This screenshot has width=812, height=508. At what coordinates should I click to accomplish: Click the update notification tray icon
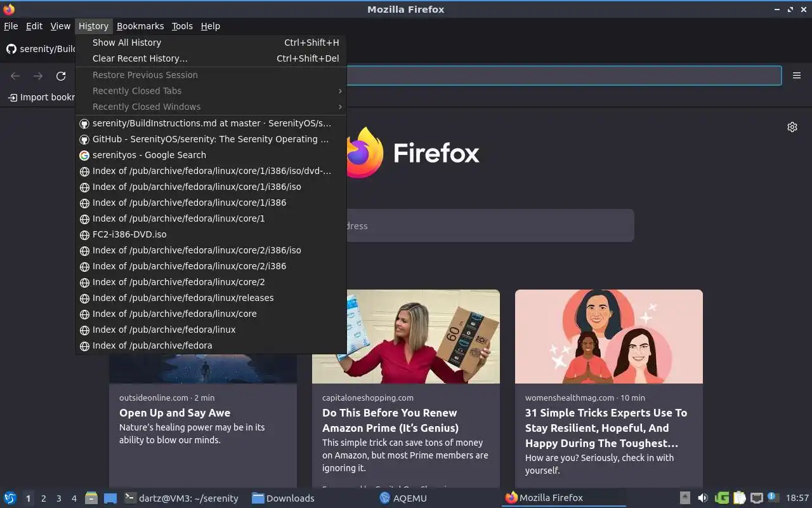(773, 497)
